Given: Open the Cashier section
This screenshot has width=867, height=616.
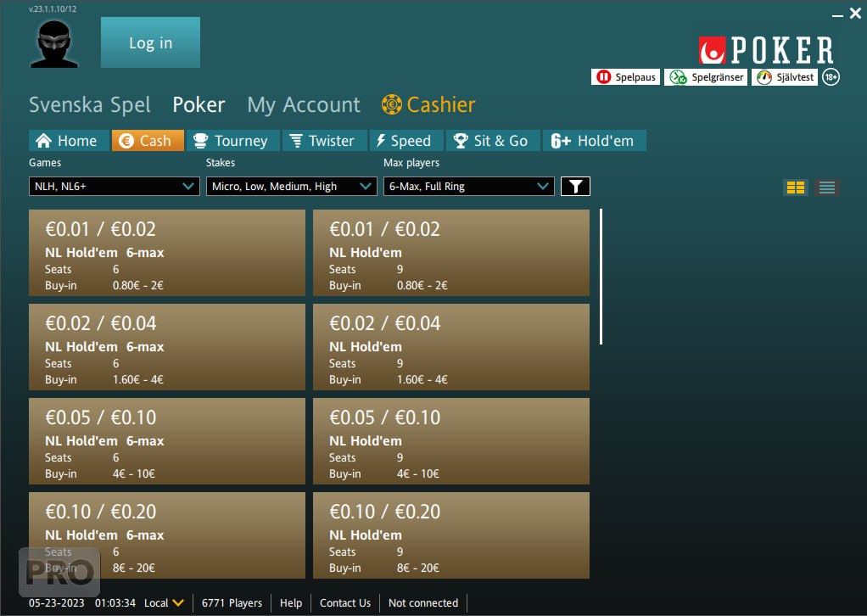Looking at the screenshot, I should pos(428,104).
